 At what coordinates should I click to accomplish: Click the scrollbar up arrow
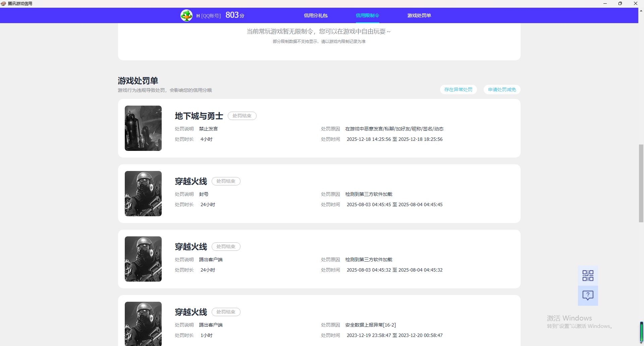(641, 10)
